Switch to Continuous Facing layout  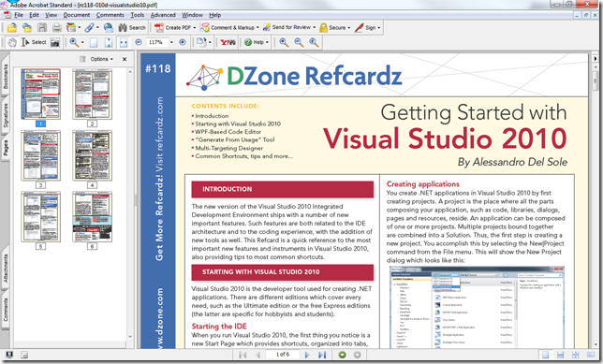click(x=575, y=355)
